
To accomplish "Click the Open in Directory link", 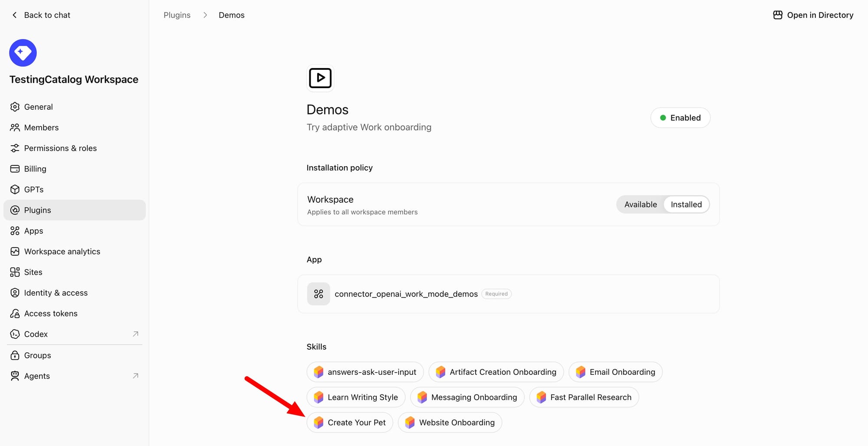I will click(x=813, y=15).
